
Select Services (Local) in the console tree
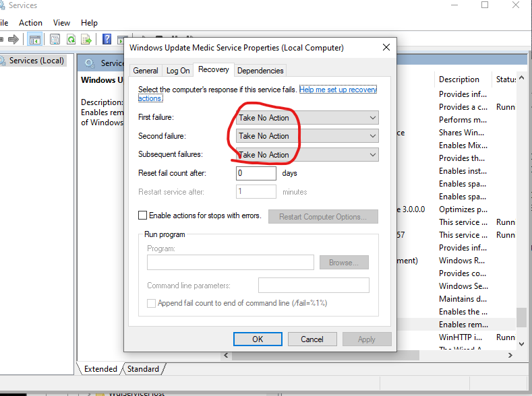click(36, 61)
